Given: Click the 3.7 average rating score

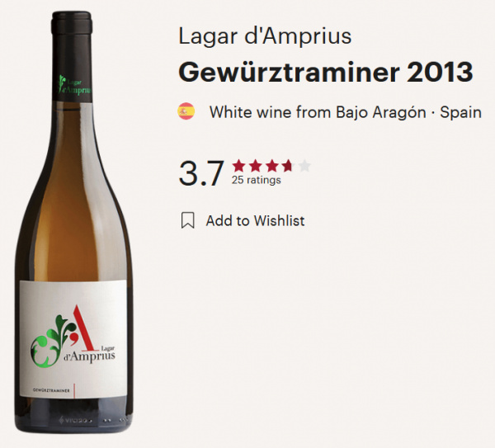Looking at the screenshot, I should tap(201, 173).
